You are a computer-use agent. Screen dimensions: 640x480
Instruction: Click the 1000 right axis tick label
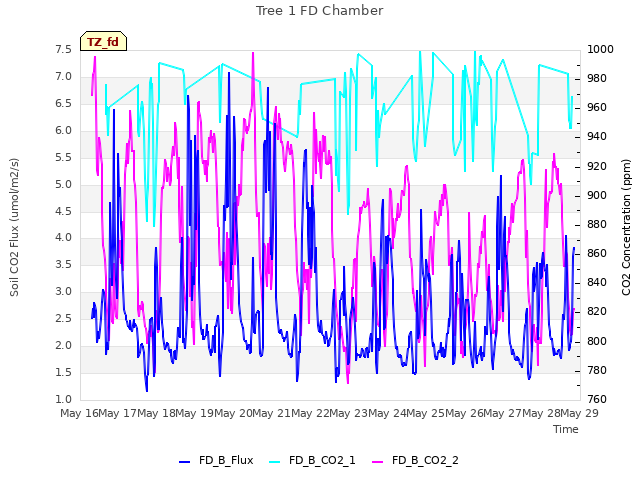coord(600,49)
